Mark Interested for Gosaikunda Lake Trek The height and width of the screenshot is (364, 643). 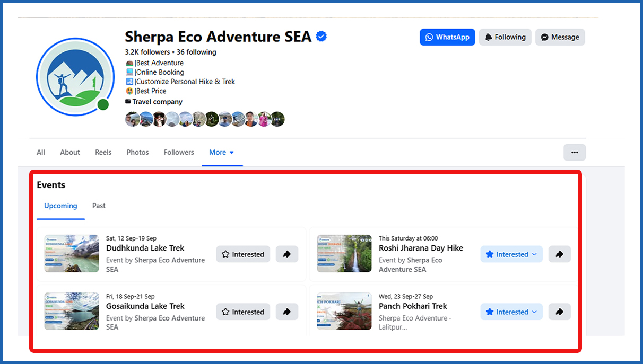[x=243, y=312]
